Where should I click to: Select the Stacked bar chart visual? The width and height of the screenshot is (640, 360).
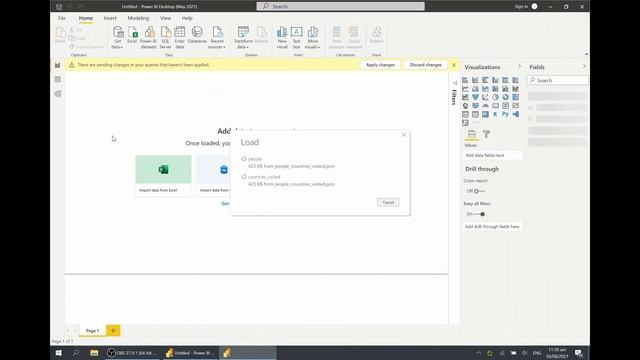tap(465, 80)
